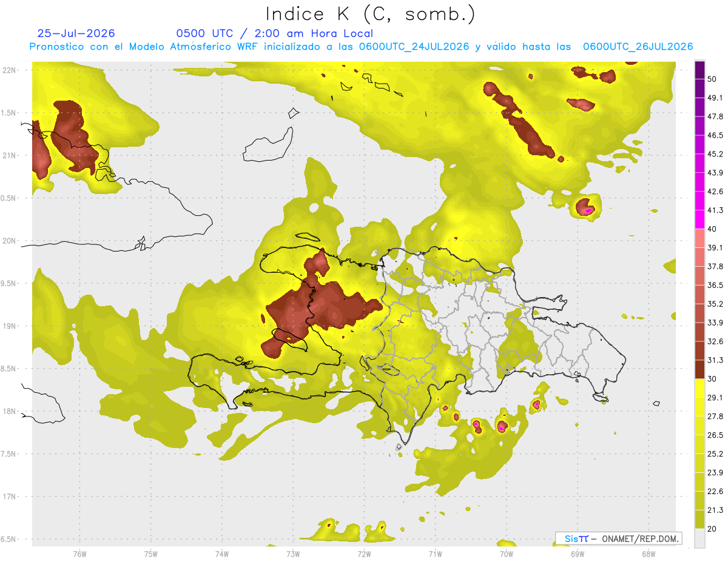Image resolution: width=728 pixels, height=562 pixels.
Task: Click the 22.6 value on the color scale
Action: (x=715, y=492)
